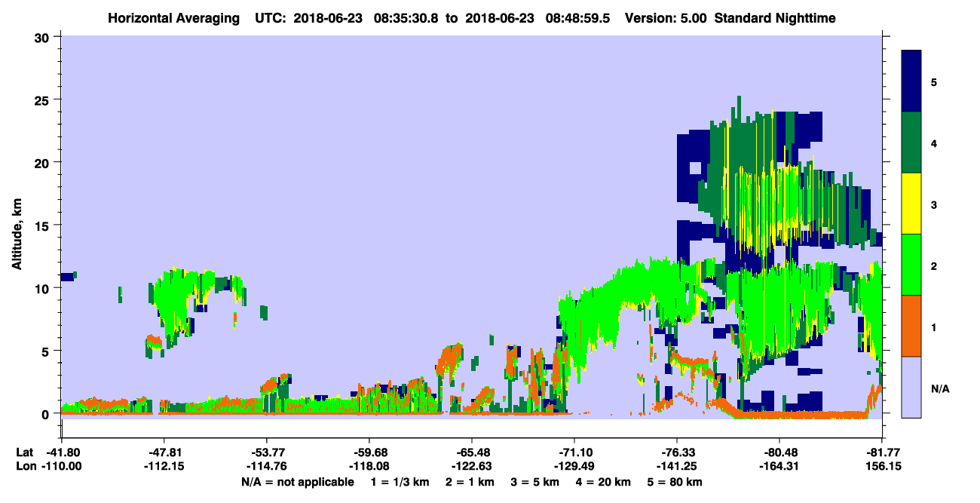
Task: Click 'Version: 5.00' in the title
Action: click(666, 17)
